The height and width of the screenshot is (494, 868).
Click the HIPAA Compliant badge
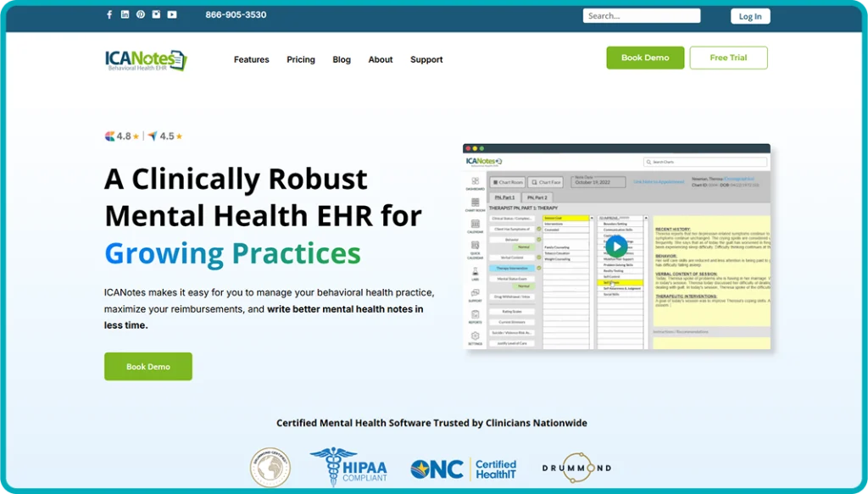(348, 468)
